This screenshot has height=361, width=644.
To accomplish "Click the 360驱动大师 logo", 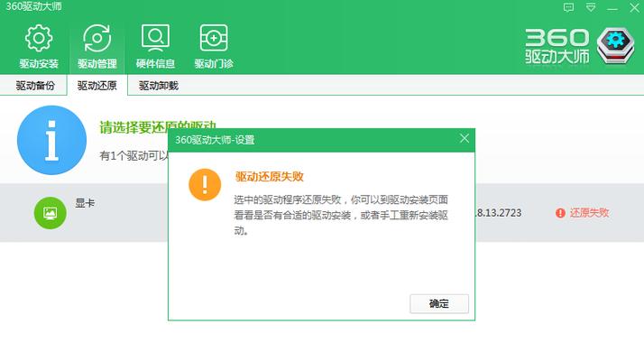I will click(x=580, y=46).
